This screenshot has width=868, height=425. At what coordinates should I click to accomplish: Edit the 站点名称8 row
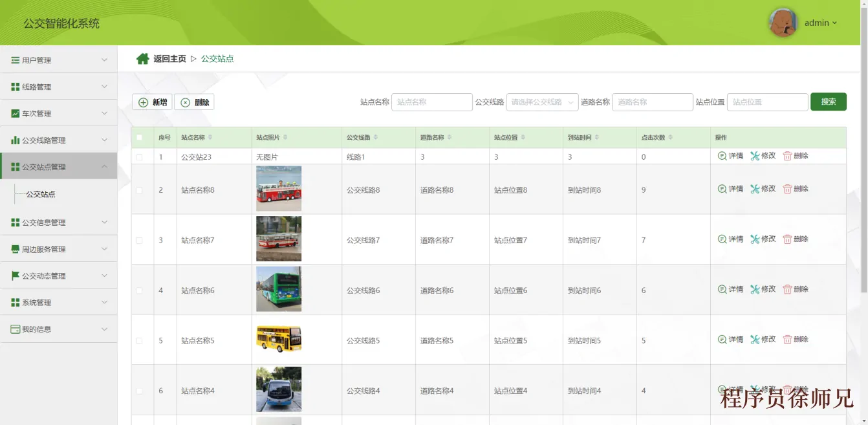tap(763, 189)
